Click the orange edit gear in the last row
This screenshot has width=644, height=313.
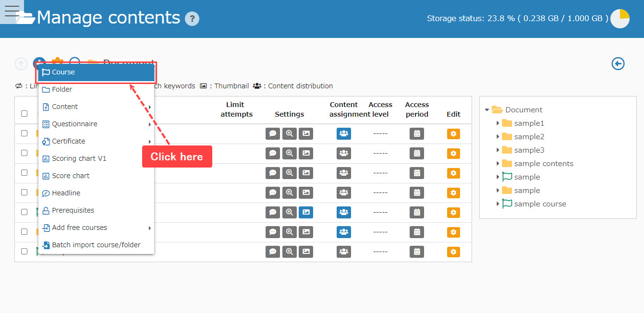[x=453, y=252]
